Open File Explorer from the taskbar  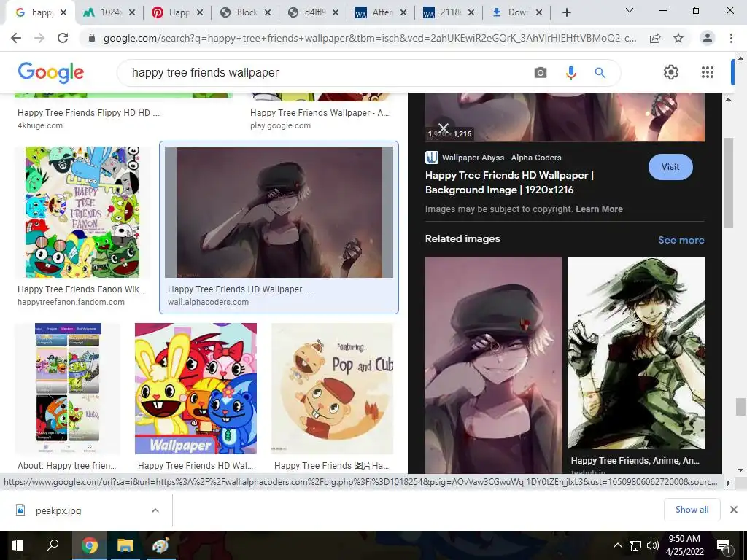(125, 545)
